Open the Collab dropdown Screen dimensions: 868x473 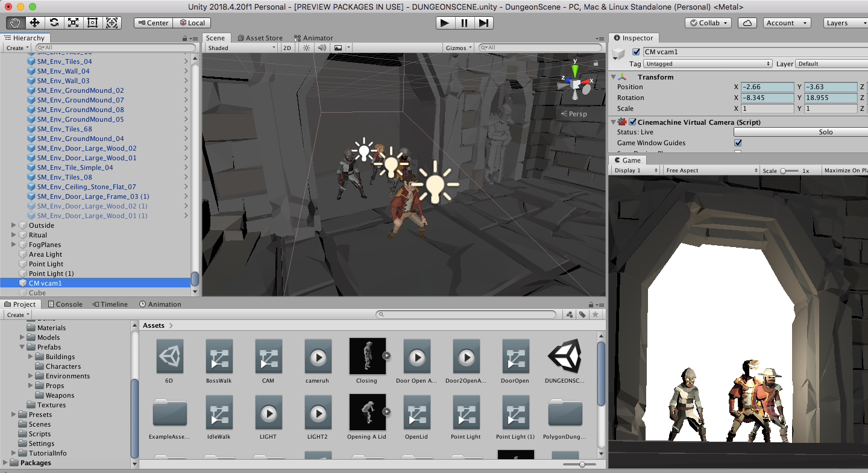(x=708, y=23)
